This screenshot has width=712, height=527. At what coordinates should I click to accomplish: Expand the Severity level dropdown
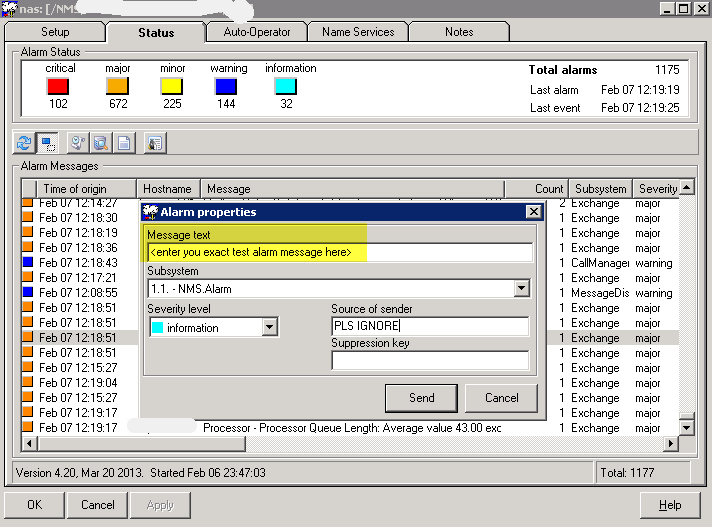pos(269,327)
